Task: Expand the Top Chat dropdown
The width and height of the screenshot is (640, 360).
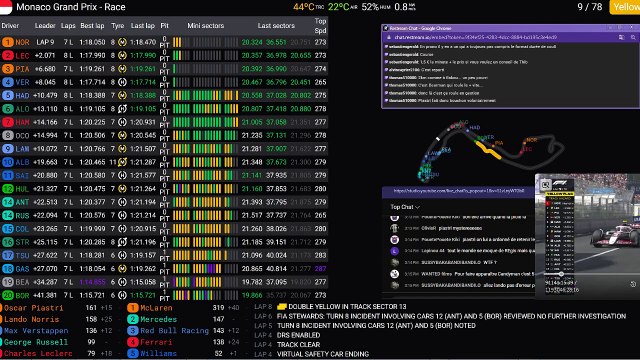Action: click(x=405, y=207)
